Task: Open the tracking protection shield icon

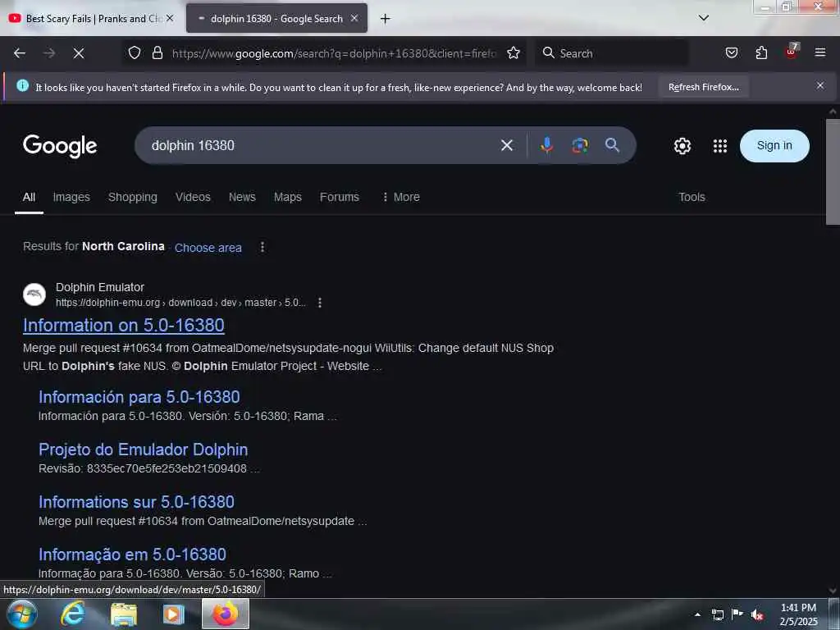Action: [135, 53]
